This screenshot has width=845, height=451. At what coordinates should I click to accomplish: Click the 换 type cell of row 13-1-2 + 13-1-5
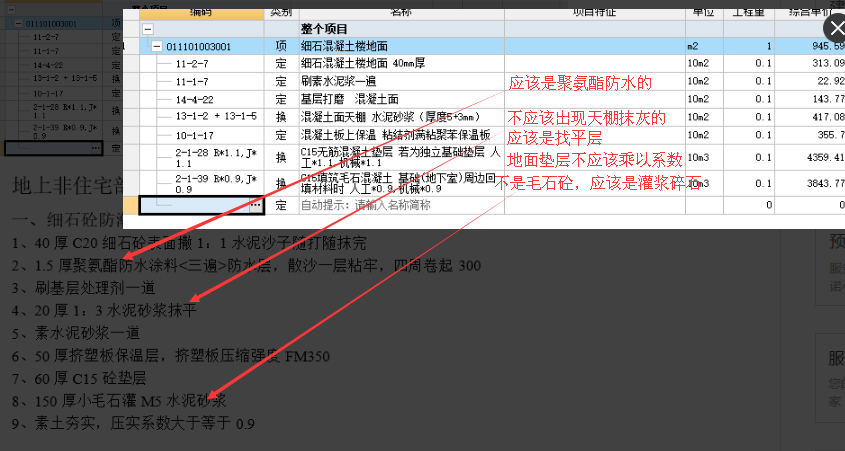tap(281, 117)
